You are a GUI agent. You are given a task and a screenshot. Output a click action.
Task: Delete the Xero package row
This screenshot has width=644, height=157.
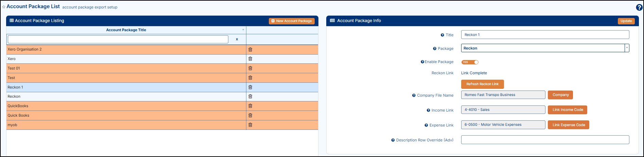coord(250,59)
